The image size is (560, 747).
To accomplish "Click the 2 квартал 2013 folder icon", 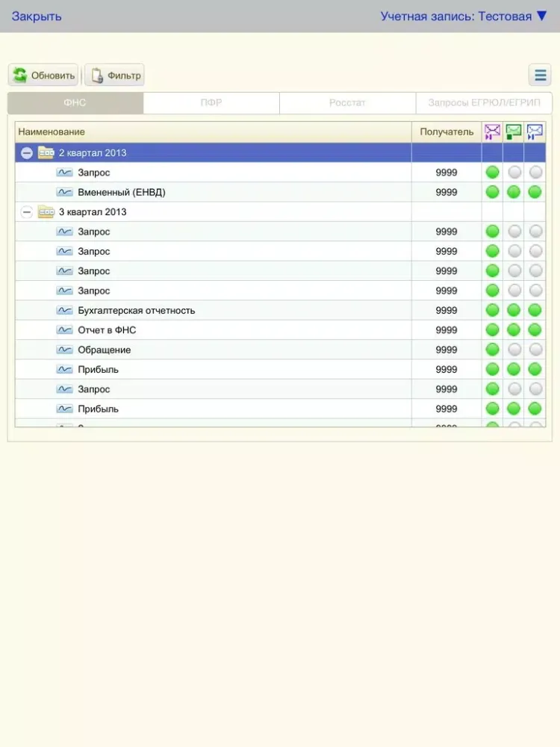I will 46,152.
